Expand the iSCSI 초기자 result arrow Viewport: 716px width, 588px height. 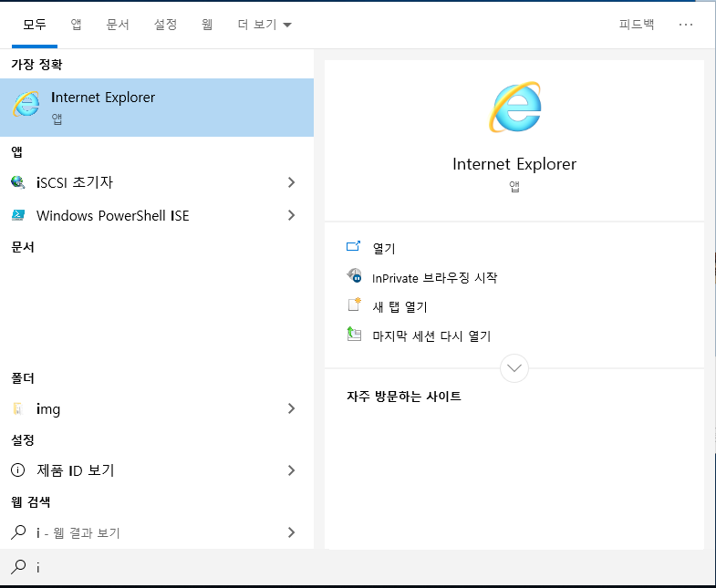291,182
